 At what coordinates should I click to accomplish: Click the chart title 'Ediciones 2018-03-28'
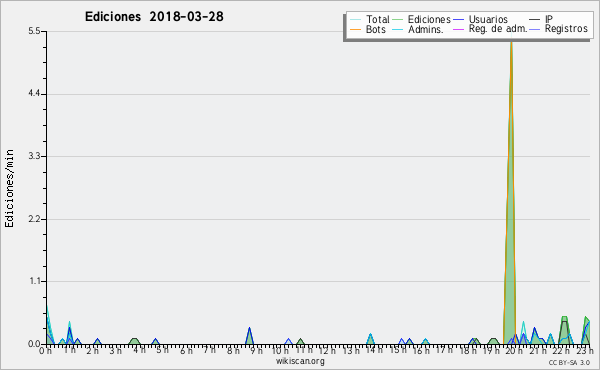click(154, 17)
